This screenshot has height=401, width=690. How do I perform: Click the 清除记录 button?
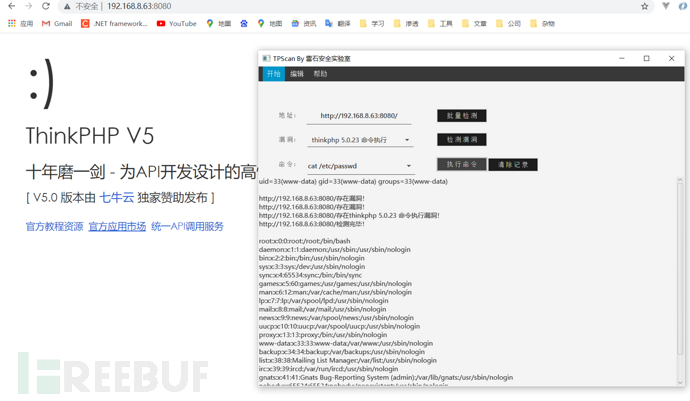coord(513,165)
